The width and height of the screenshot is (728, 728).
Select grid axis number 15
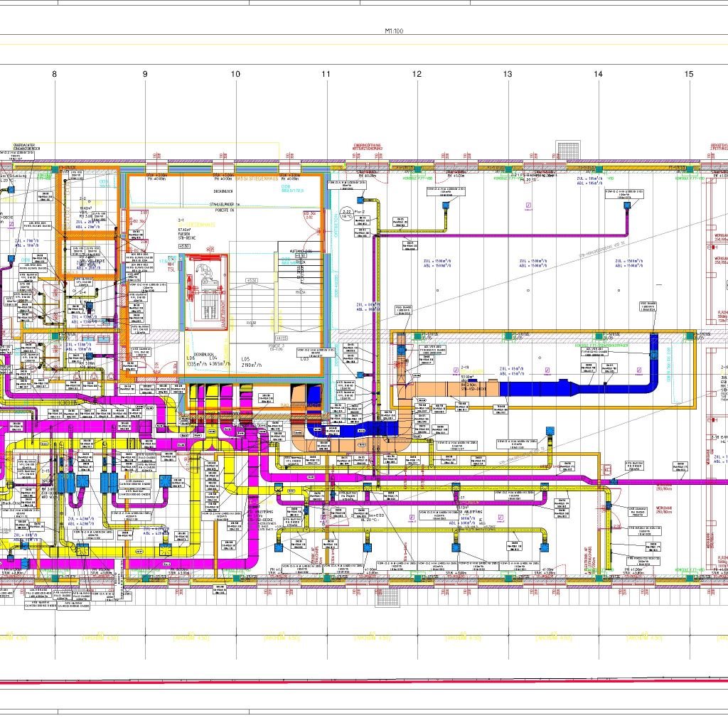point(689,74)
